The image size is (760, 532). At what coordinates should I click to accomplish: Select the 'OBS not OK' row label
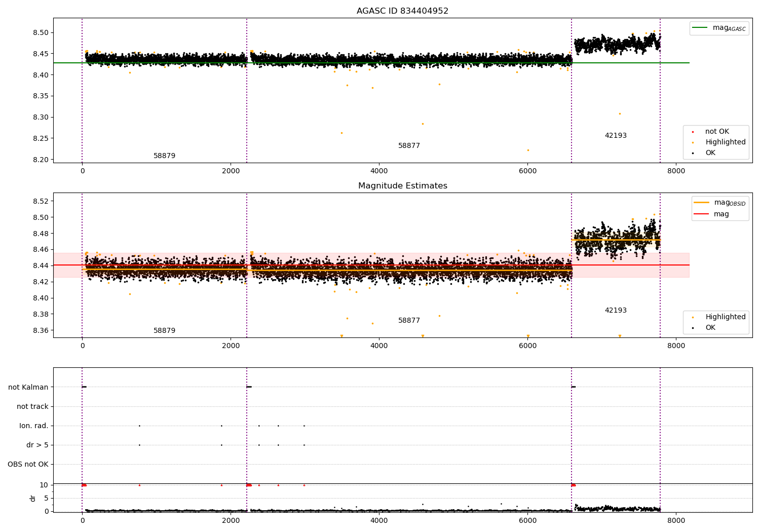coord(28,465)
